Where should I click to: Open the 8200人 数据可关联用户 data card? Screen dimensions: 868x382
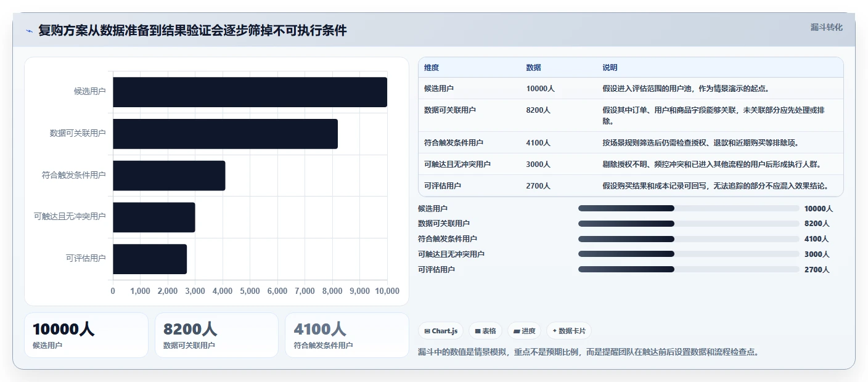click(x=217, y=335)
